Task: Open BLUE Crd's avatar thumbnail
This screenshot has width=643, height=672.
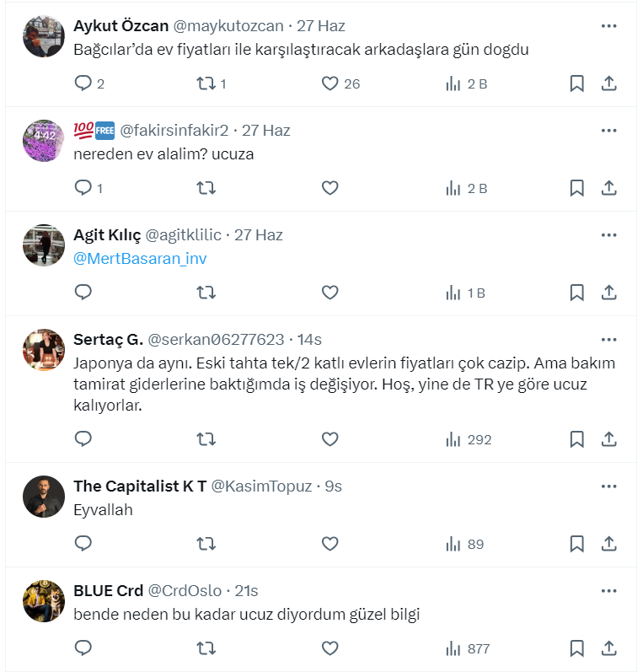Action: (x=44, y=601)
